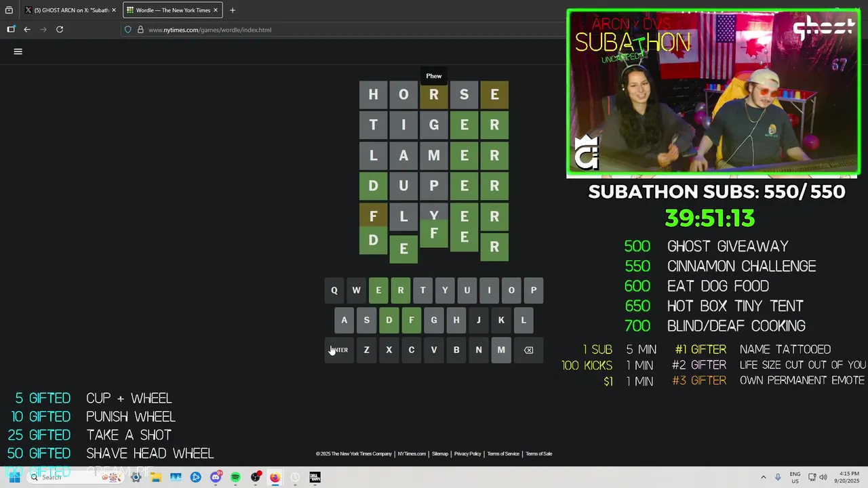Close the Wordle browser tab
The image size is (868, 488).
pos(216,10)
